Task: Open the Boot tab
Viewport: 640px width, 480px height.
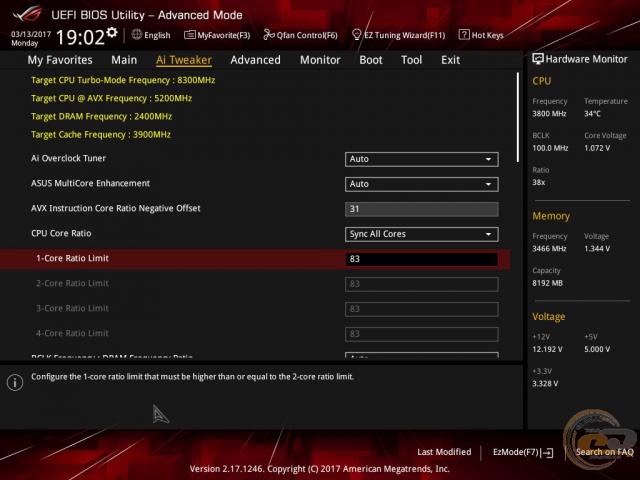Action: pos(371,60)
